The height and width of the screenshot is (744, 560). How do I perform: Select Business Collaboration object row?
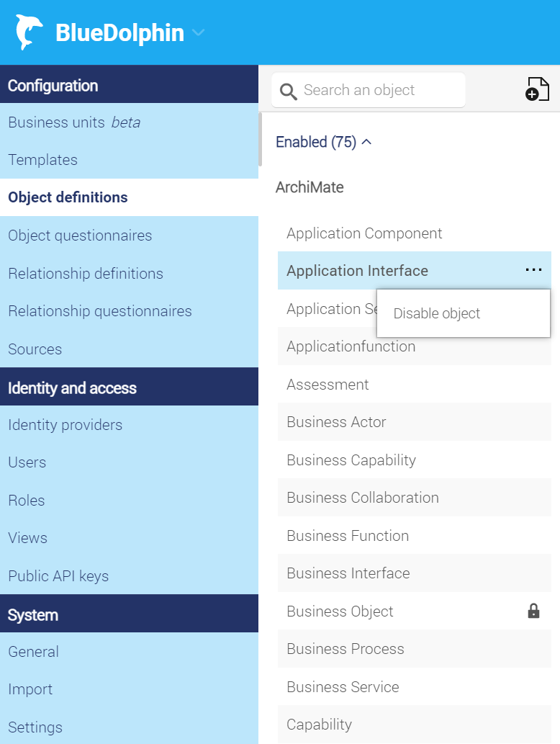click(x=414, y=497)
